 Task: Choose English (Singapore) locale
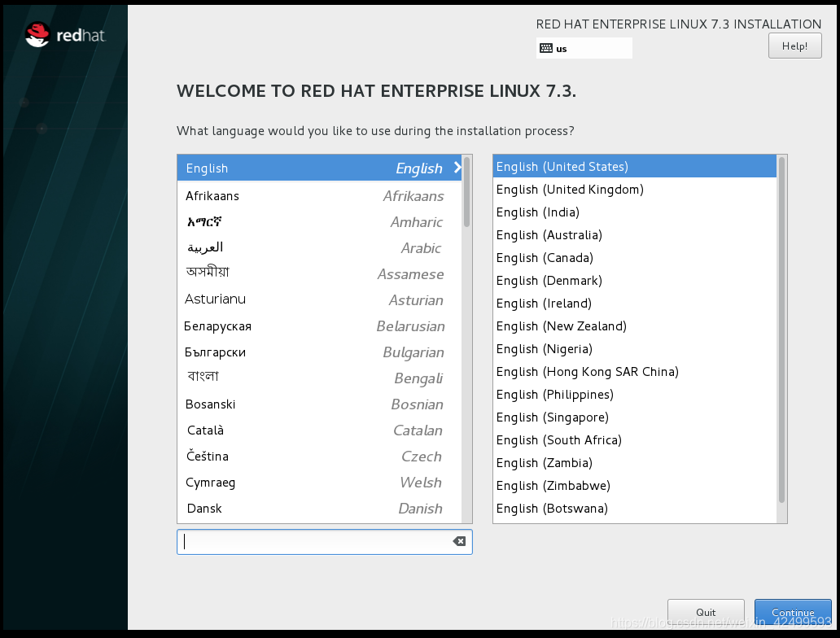pos(634,417)
